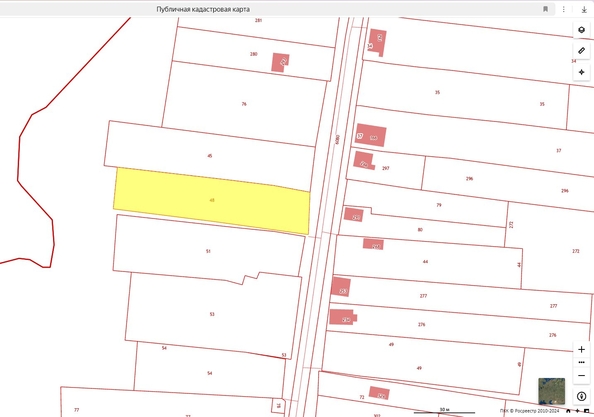Image resolution: width=594 pixels, height=417 pixels.
Task: Bookmark the page using the address bar icon
Action: [x=546, y=9]
